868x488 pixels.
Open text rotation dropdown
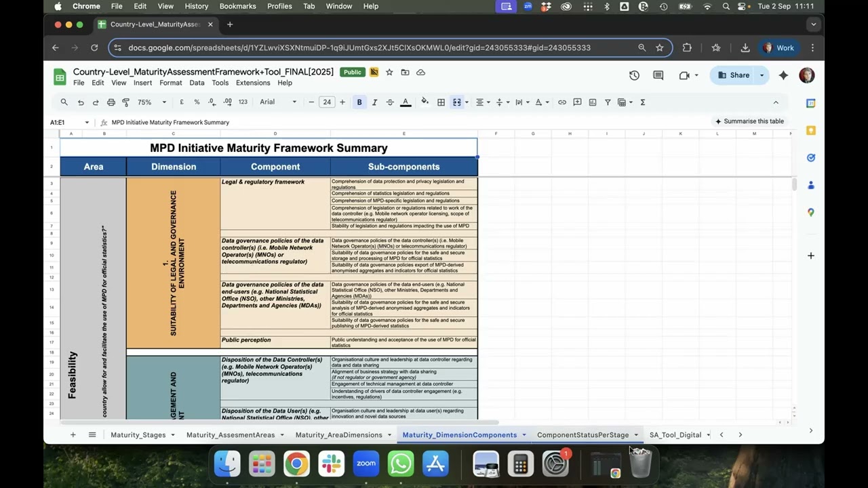pyautogui.click(x=542, y=102)
